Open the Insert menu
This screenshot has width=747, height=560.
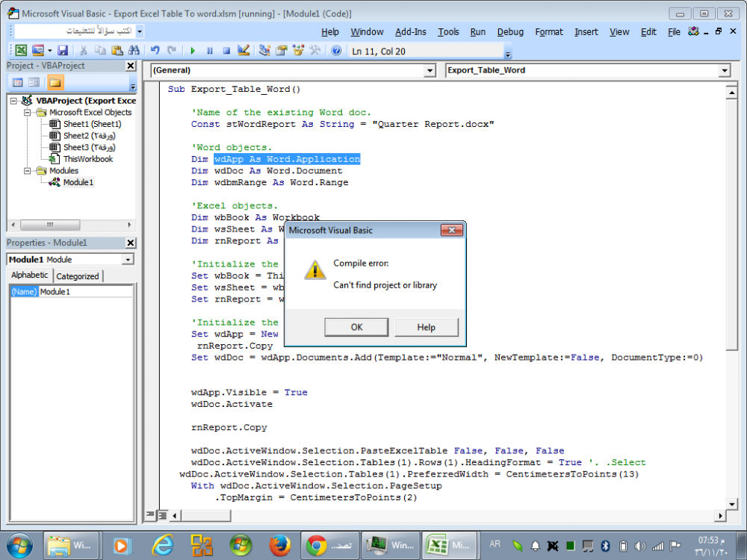pos(586,32)
